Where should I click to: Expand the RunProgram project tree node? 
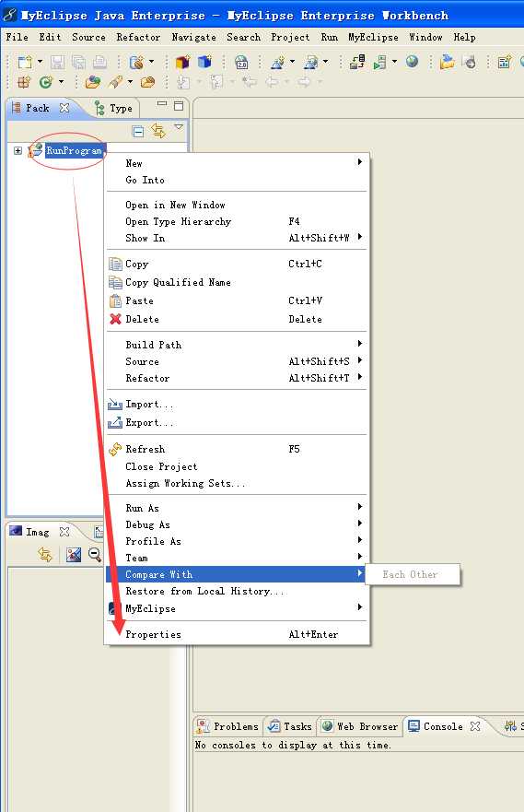coord(17,151)
